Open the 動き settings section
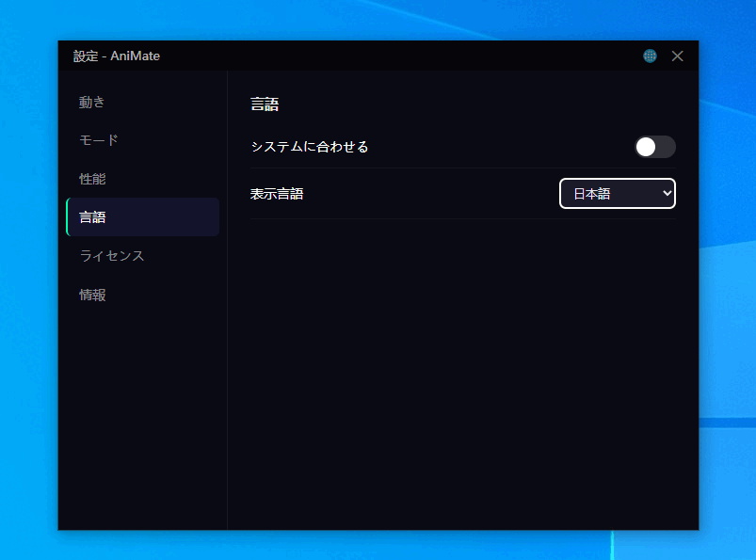 (x=143, y=102)
